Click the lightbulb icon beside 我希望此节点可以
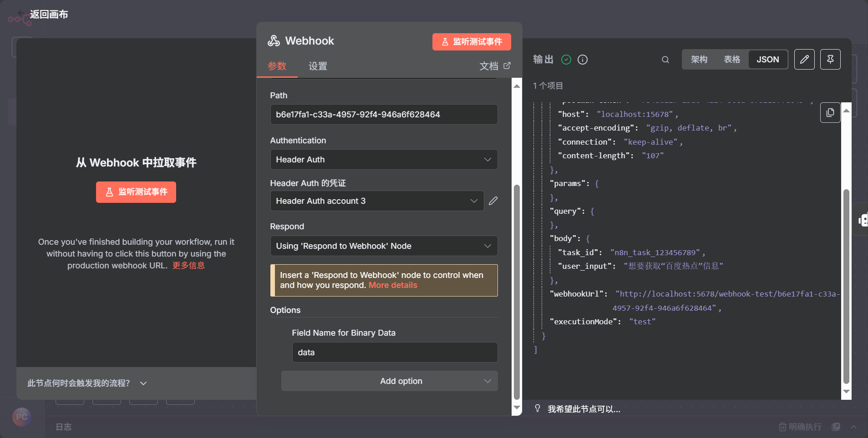This screenshot has width=868, height=438. coord(538,408)
